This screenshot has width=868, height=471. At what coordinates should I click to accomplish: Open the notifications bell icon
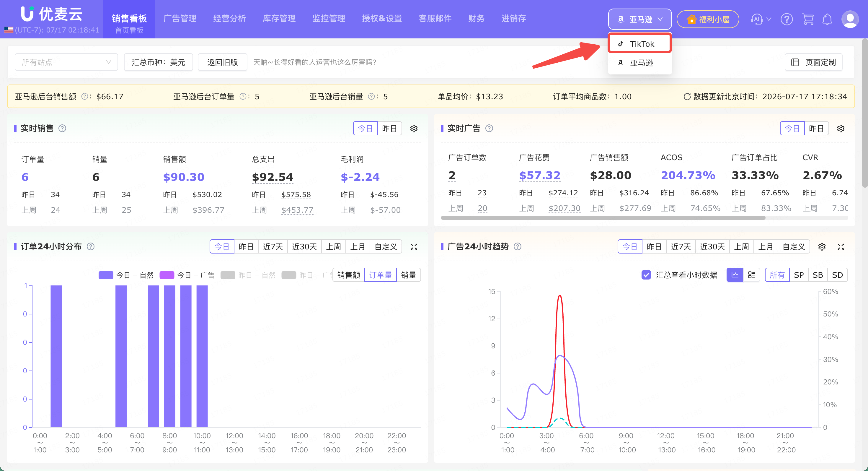coord(827,19)
